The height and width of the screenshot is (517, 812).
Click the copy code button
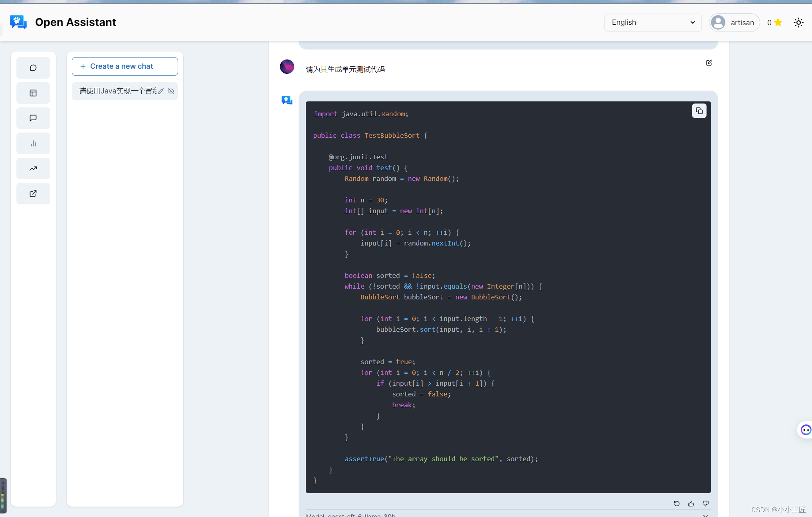click(699, 111)
